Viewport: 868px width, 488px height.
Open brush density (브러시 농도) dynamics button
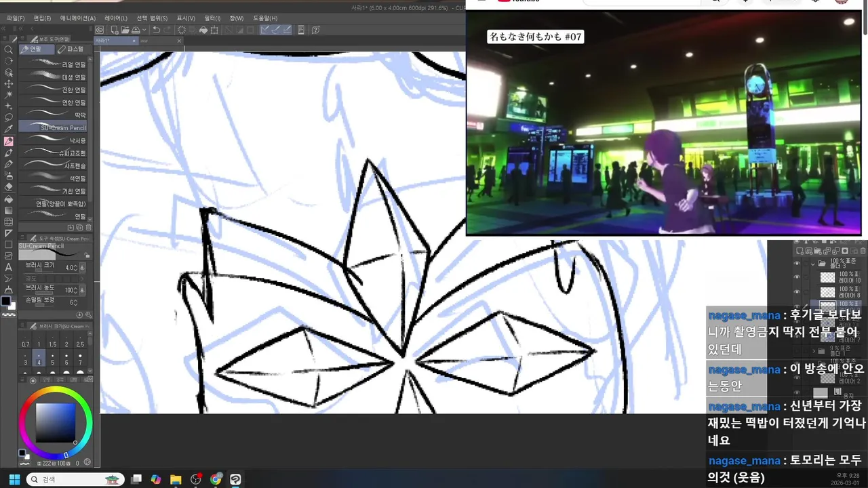[x=82, y=290]
